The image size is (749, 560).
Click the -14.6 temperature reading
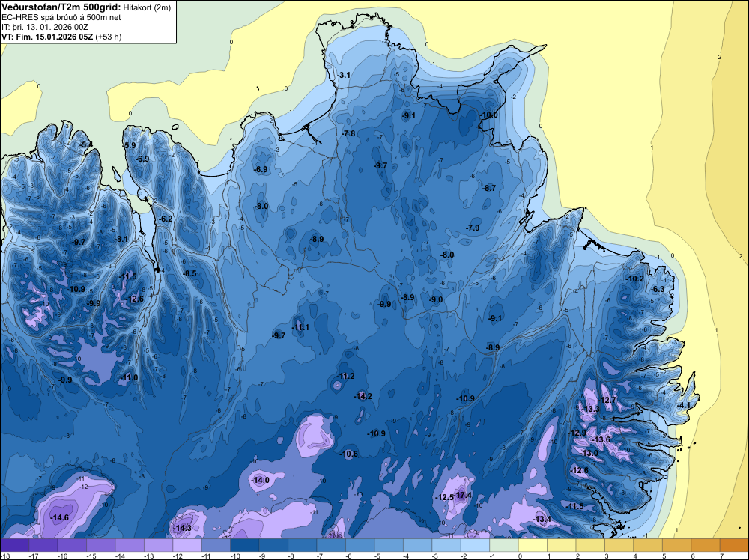pyautogui.click(x=60, y=517)
